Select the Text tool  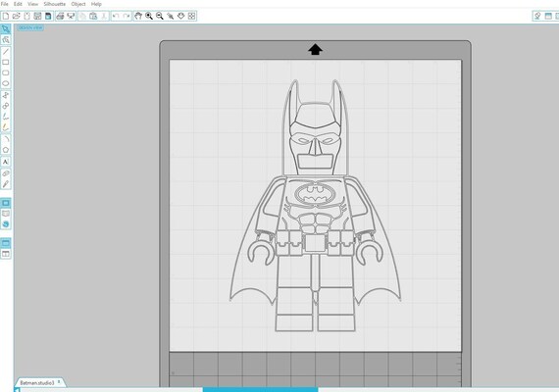tap(6, 162)
